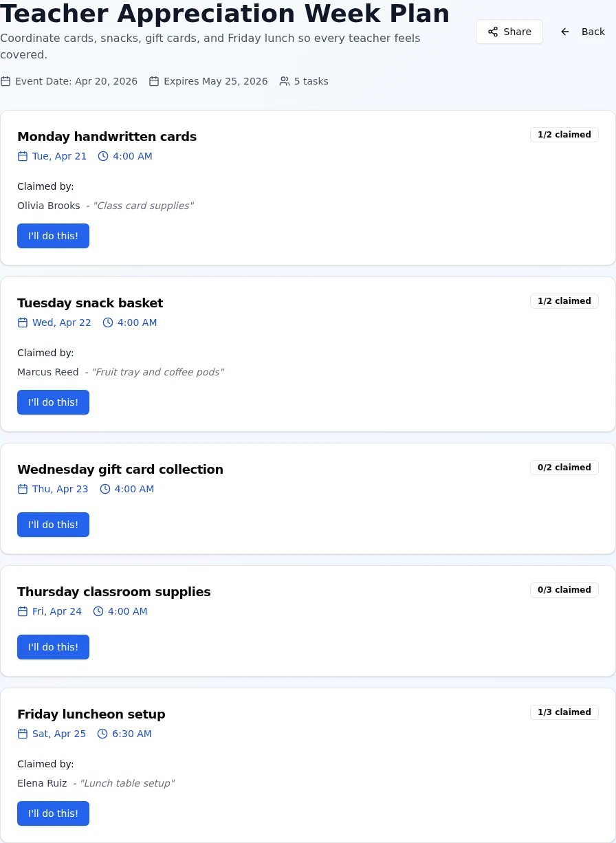The height and width of the screenshot is (843, 616).
Task: Go Back to the previous page
Action: pos(584,32)
